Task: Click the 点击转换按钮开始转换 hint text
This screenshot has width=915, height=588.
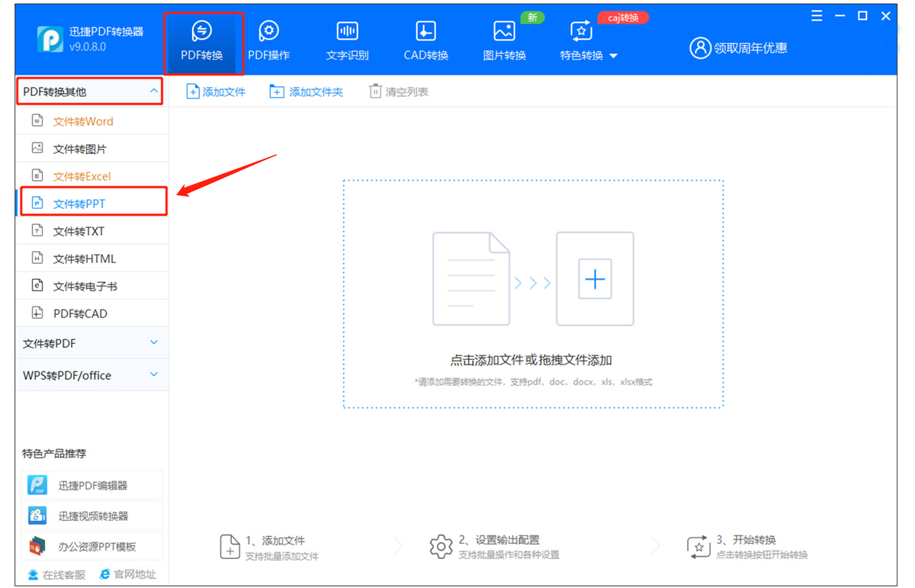Action: (762, 555)
